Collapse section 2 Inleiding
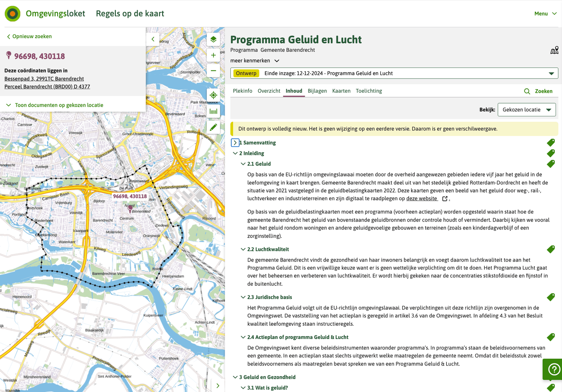562x392 pixels. 235,153
